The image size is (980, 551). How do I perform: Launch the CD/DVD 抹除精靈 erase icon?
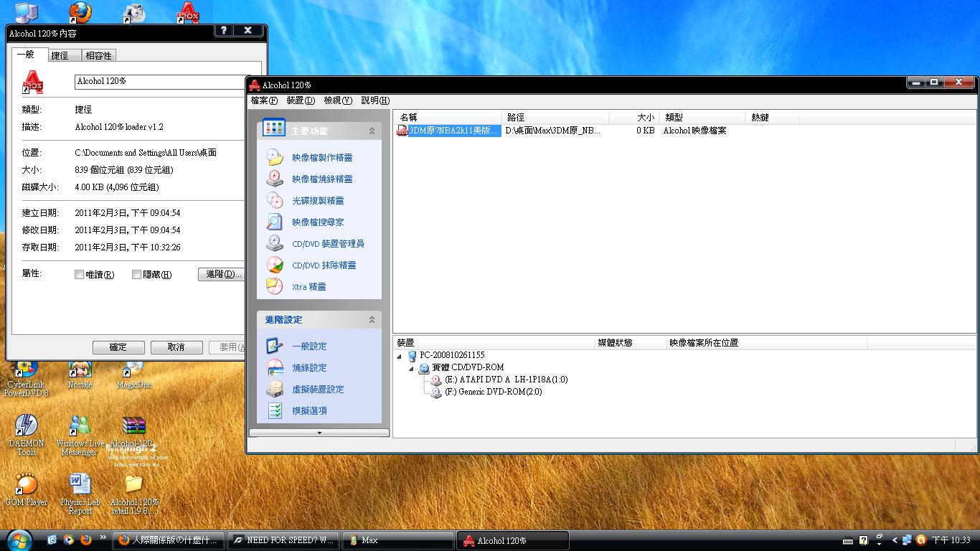pyautogui.click(x=274, y=265)
